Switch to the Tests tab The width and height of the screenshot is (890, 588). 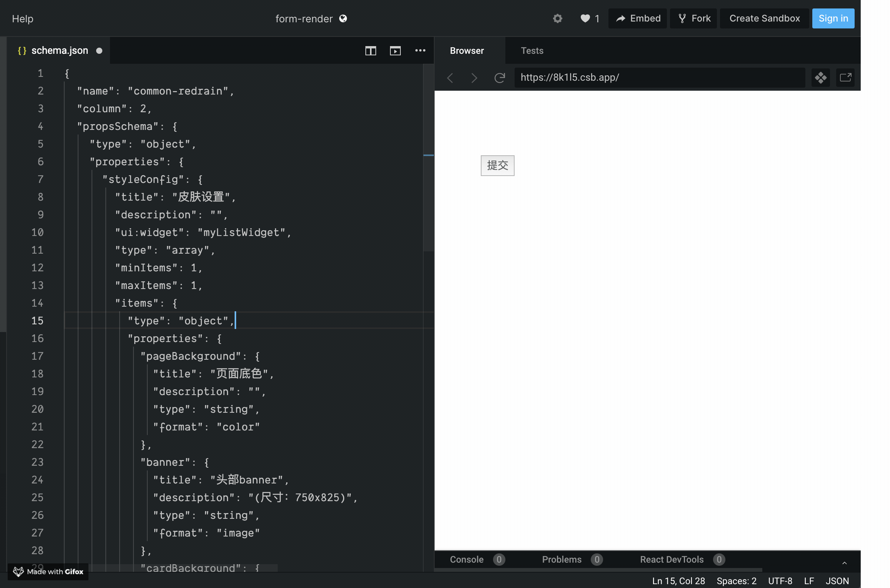[x=532, y=51]
